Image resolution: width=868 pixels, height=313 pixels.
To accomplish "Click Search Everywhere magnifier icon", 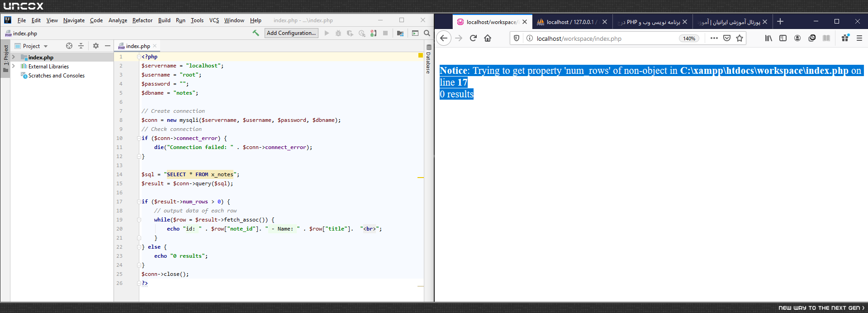I will pos(427,33).
